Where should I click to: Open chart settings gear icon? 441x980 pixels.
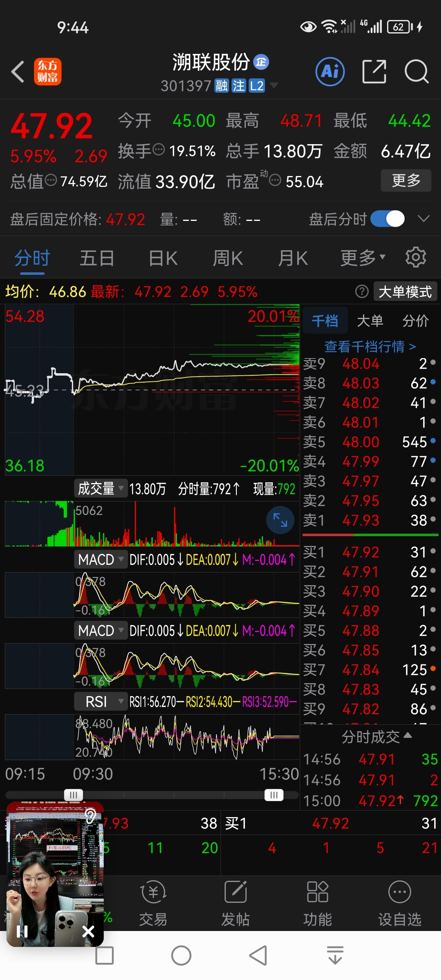pyautogui.click(x=416, y=257)
